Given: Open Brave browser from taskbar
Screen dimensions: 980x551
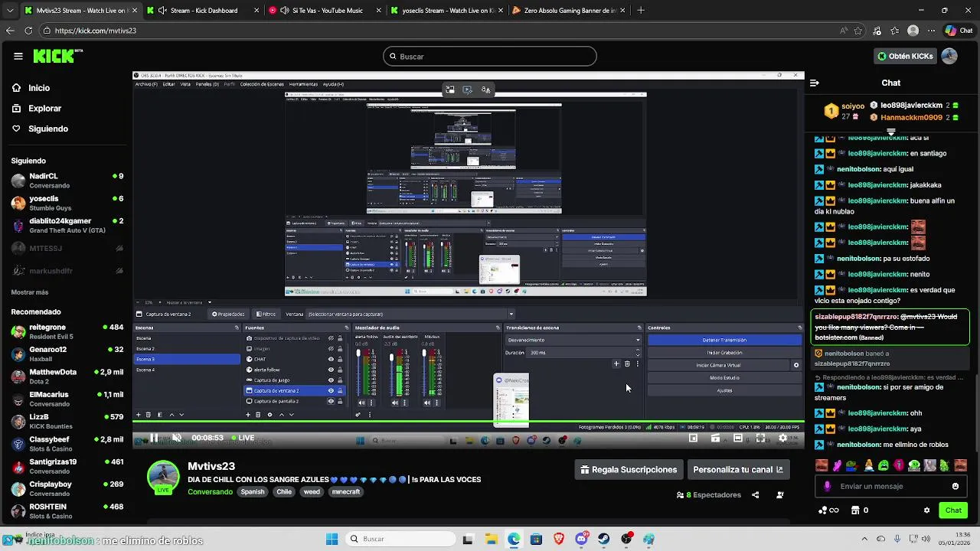Looking at the screenshot, I should pos(559,539).
